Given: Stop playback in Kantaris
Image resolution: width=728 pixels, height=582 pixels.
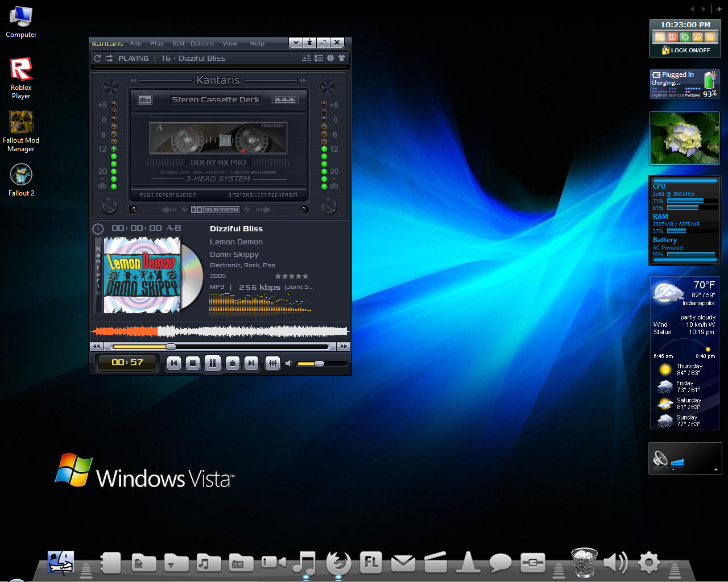Looking at the screenshot, I should (x=193, y=363).
